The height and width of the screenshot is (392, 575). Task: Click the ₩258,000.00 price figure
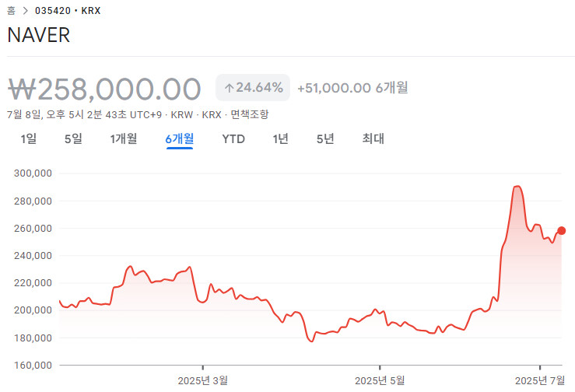click(104, 89)
